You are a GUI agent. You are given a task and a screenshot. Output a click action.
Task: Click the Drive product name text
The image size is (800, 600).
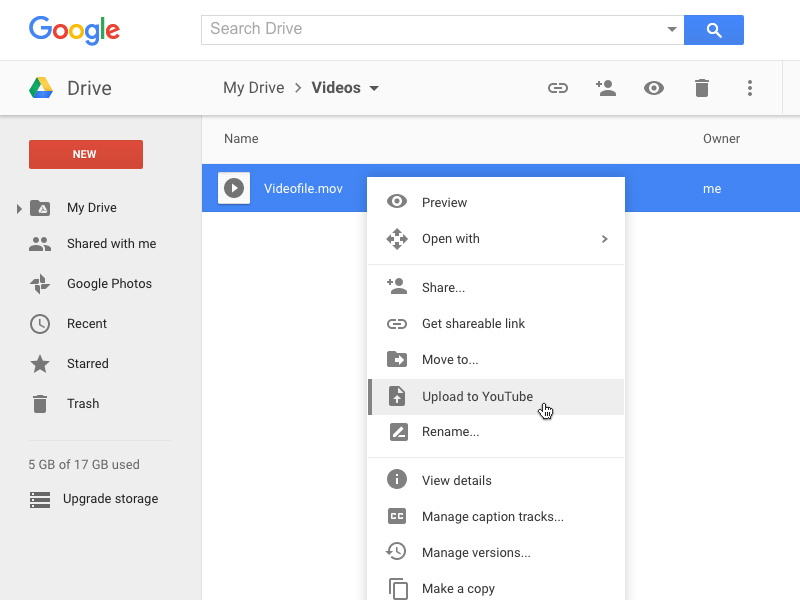click(x=89, y=88)
